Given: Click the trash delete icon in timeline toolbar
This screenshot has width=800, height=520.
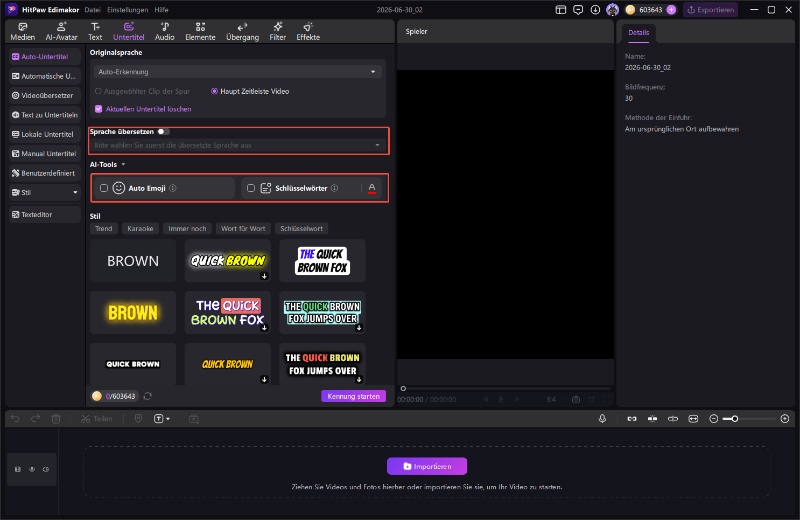Looking at the screenshot, I should (56, 418).
